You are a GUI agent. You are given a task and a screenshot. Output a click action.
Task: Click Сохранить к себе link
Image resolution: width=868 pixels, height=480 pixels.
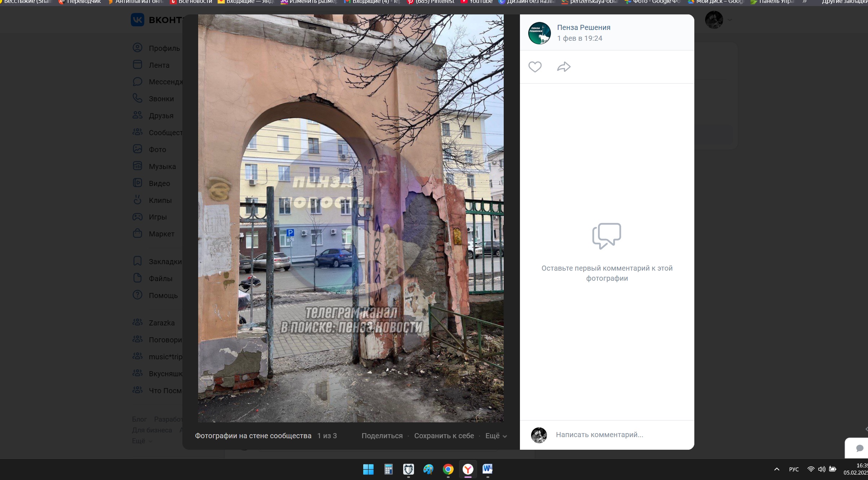[444, 436]
